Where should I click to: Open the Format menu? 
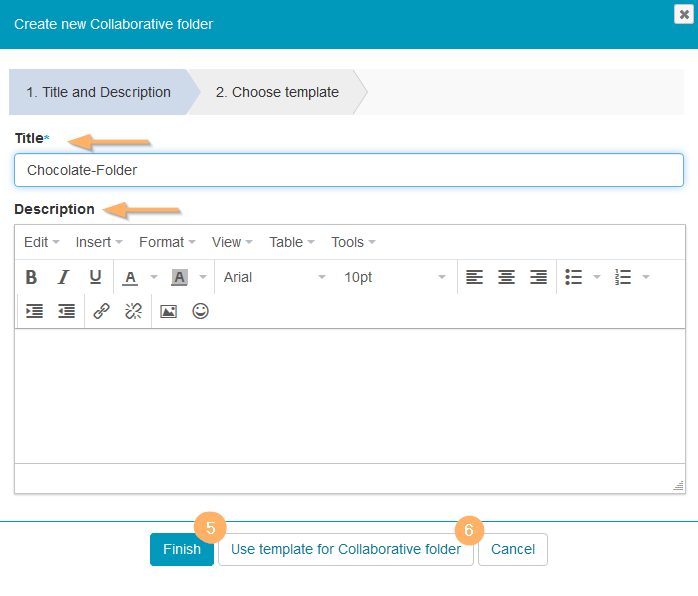[167, 242]
